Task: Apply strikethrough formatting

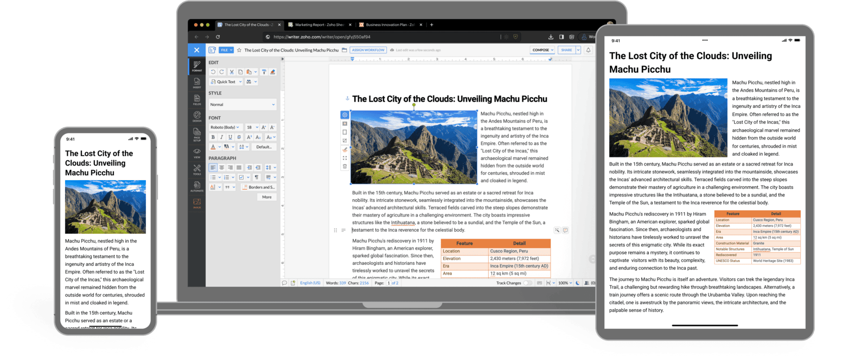Action: [x=239, y=137]
